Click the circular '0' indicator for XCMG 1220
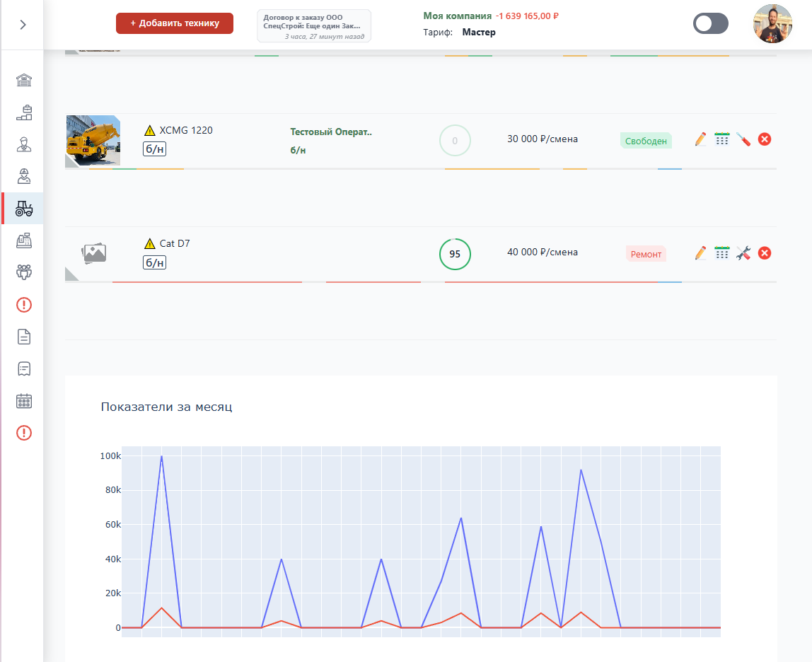Screen dimensions: 812x662 click(455, 140)
